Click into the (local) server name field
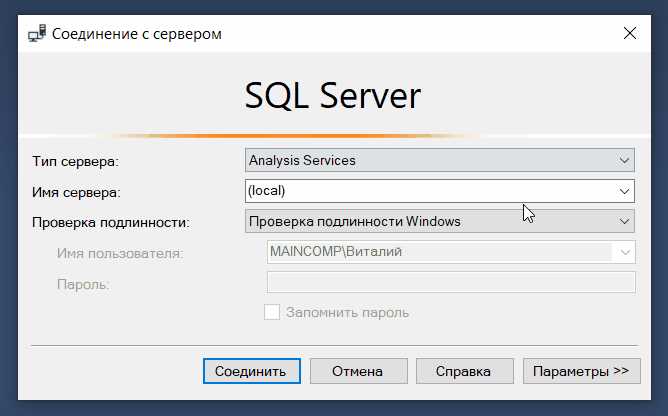The height and width of the screenshot is (416, 668). (430, 190)
